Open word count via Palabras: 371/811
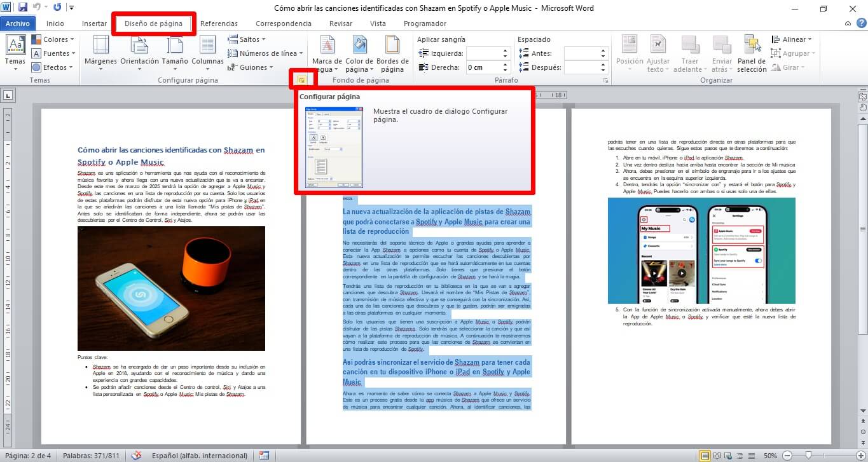 coord(91,456)
